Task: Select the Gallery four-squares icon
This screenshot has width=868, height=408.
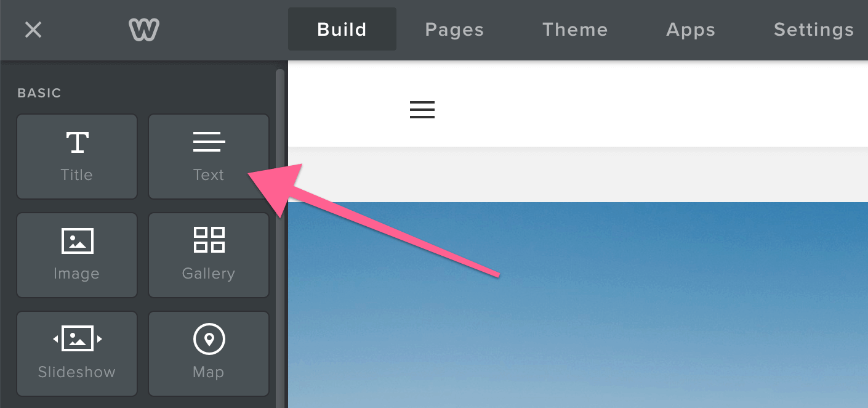Action: click(209, 240)
